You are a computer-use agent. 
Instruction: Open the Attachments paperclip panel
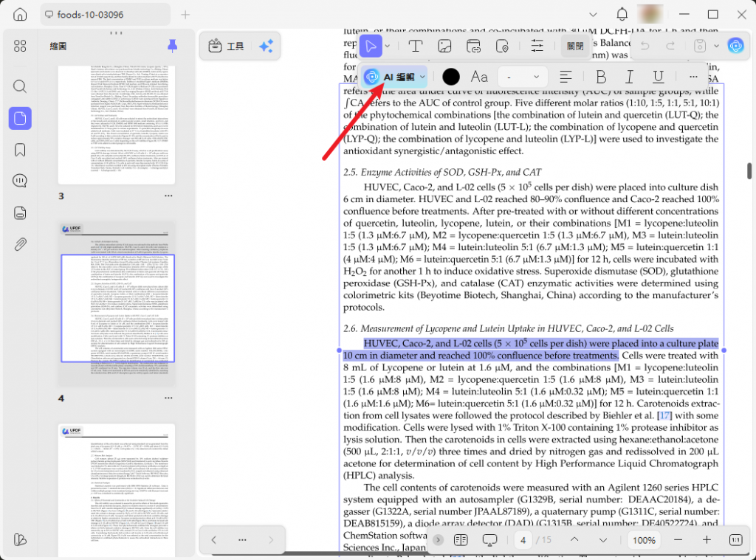(x=20, y=244)
